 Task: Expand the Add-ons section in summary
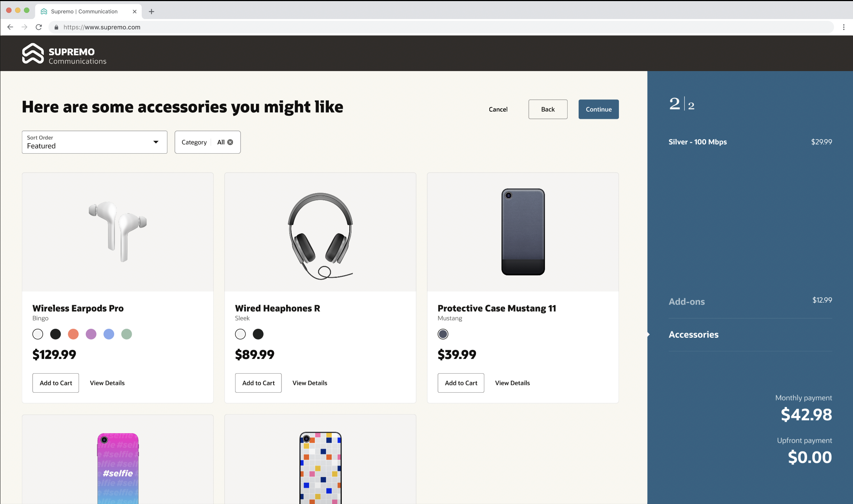point(686,302)
